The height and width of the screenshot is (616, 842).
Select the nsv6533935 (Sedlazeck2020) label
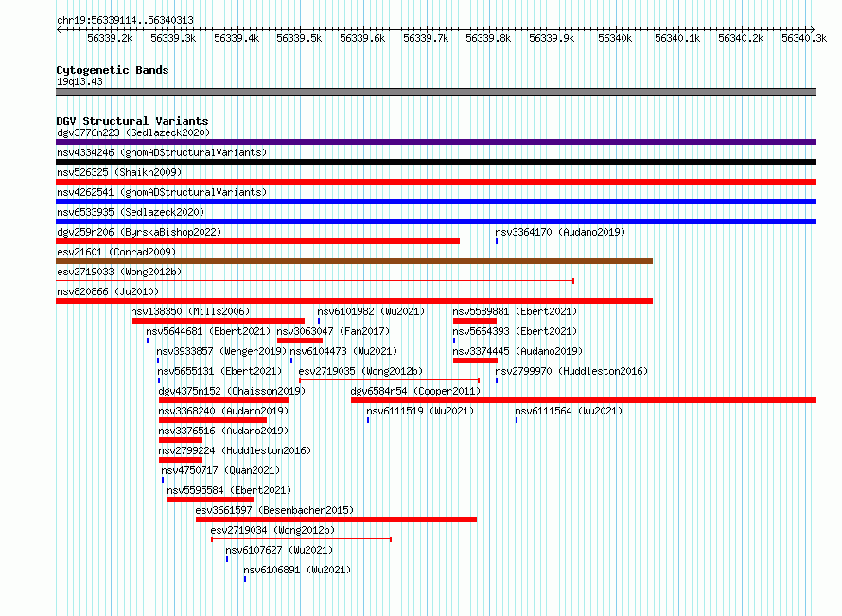click(x=131, y=212)
